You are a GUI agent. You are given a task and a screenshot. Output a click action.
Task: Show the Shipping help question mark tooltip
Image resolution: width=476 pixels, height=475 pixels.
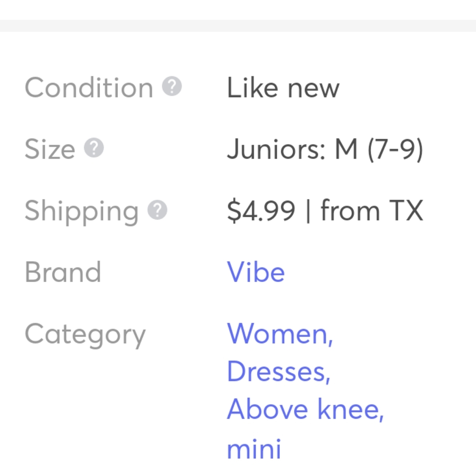pyautogui.click(x=157, y=210)
